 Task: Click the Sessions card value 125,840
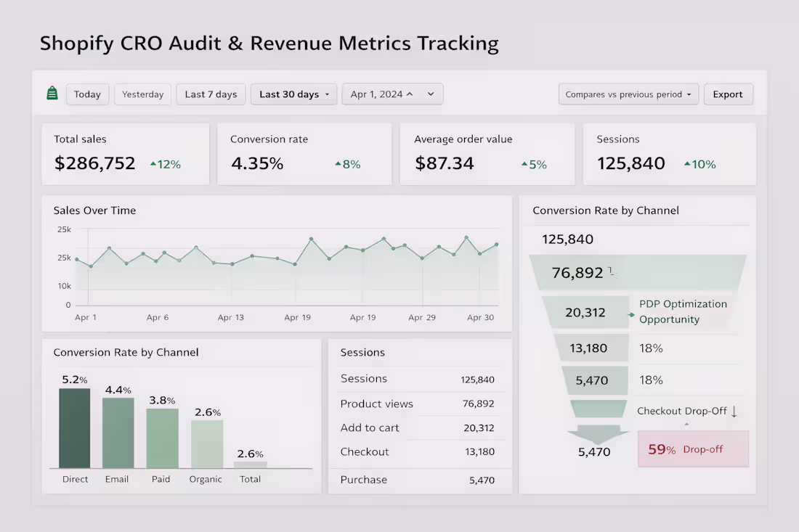[x=630, y=163]
